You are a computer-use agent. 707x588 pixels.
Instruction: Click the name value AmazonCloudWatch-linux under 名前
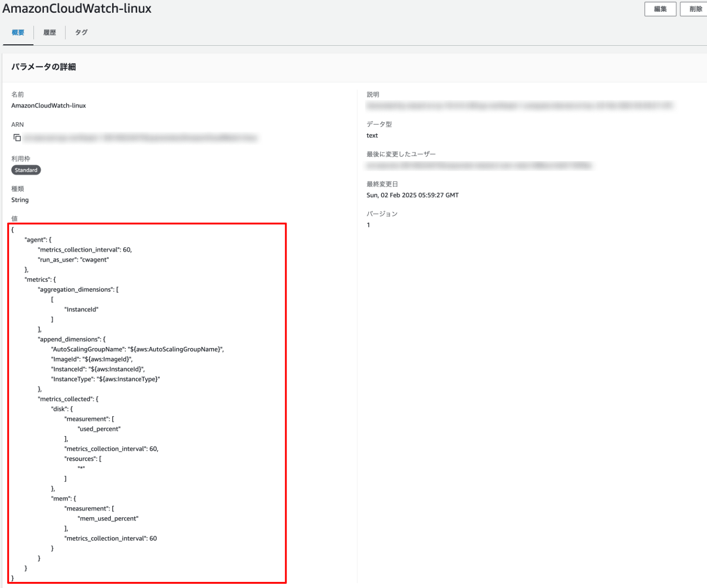click(x=49, y=106)
